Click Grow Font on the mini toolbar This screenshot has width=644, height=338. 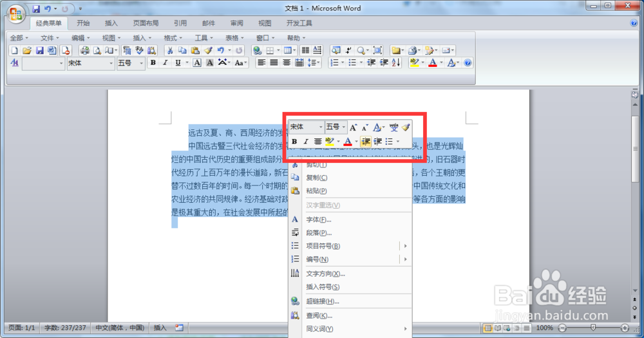click(x=353, y=127)
